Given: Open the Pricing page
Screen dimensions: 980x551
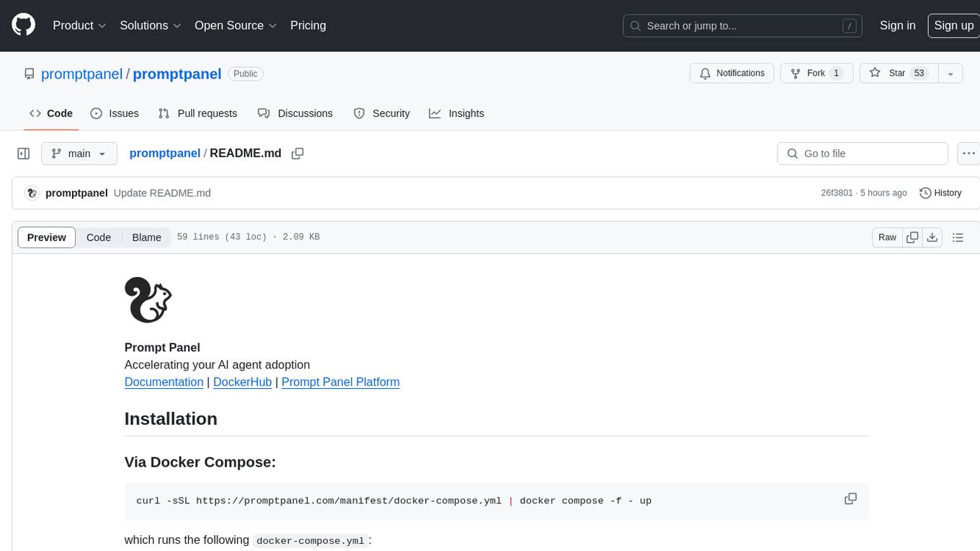Looking at the screenshot, I should 308,25.
